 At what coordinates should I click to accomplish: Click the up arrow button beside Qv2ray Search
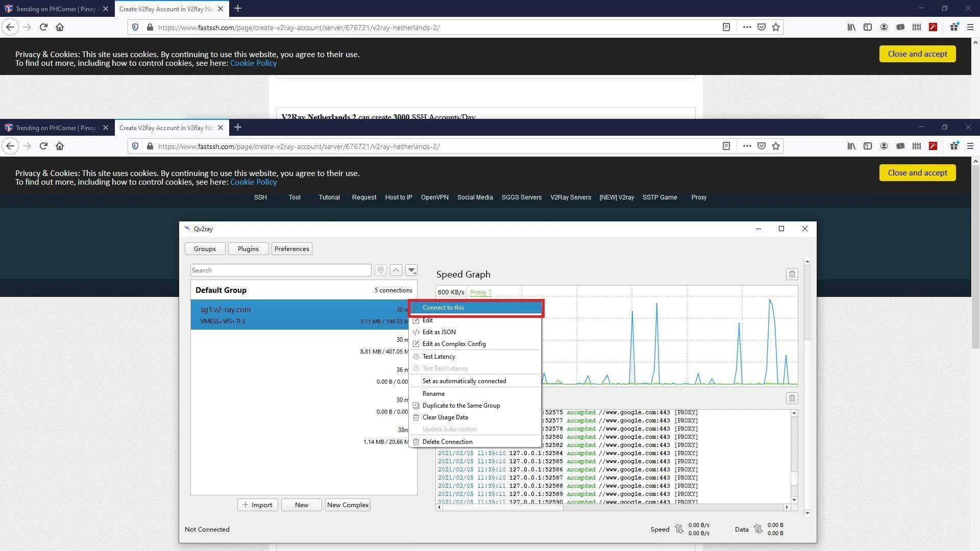click(396, 270)
